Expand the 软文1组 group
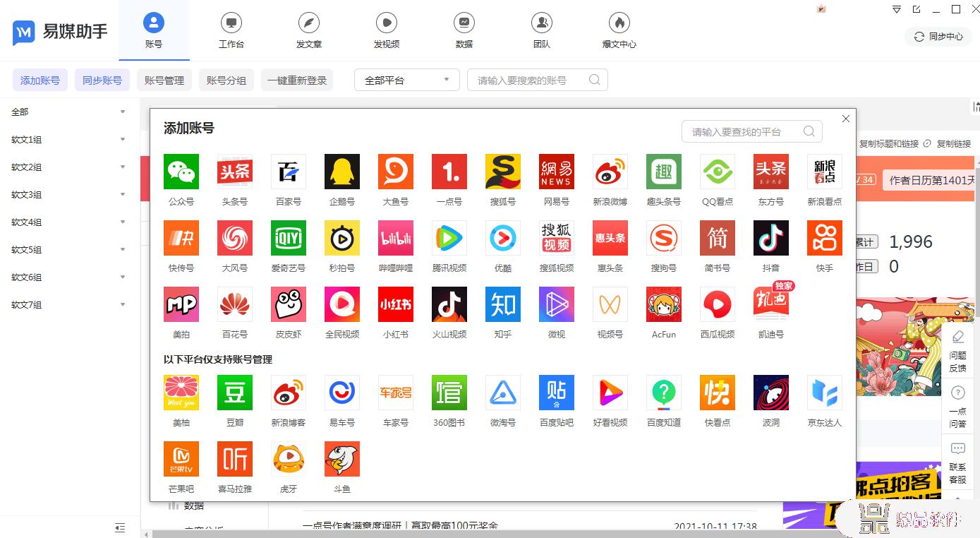 pyautogui.click(x=123, y=140)
